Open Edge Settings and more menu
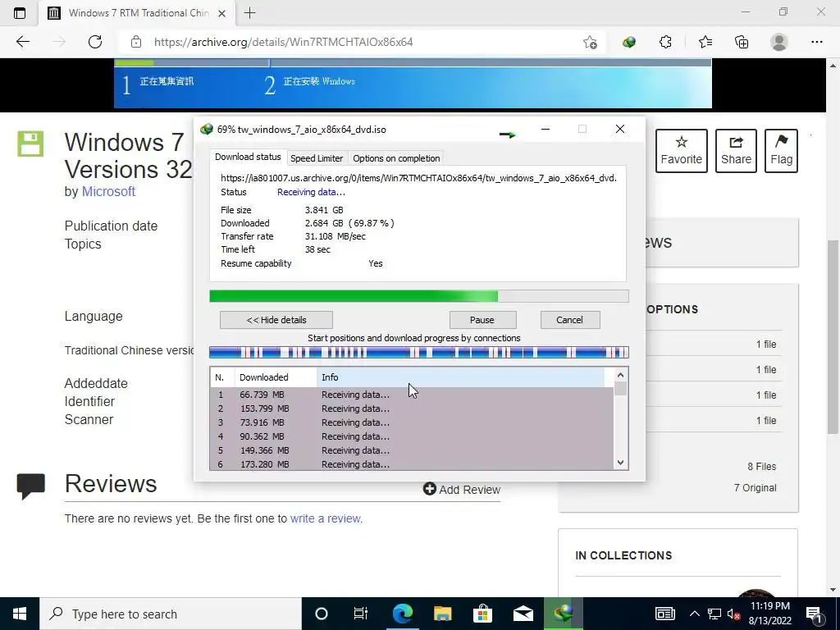 point(816,42)
